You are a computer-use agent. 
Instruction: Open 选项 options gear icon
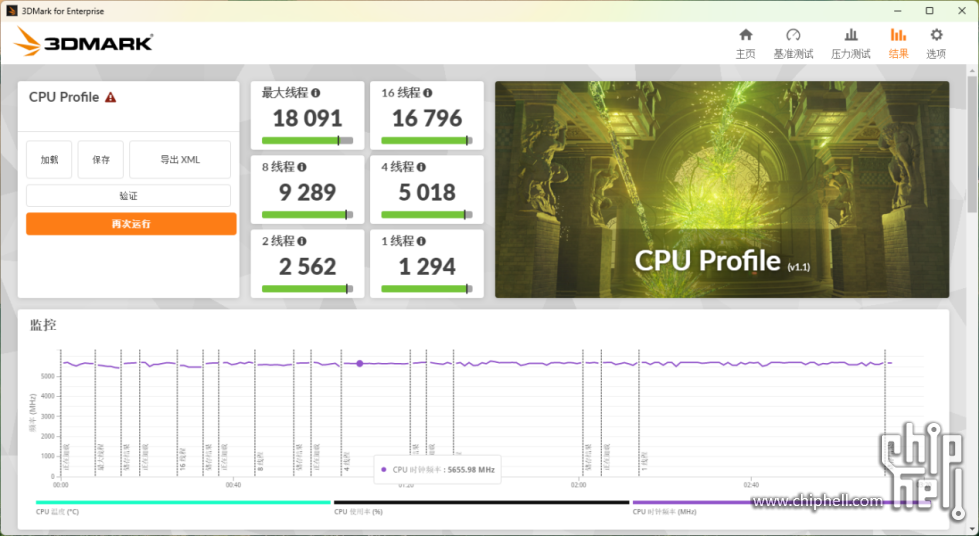(936, 35)
